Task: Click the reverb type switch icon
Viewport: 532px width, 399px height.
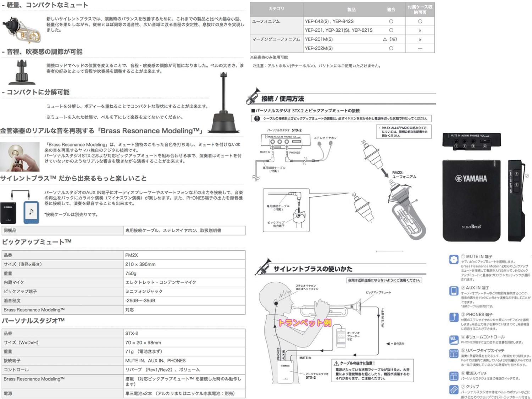Action: tap(454, 354)
